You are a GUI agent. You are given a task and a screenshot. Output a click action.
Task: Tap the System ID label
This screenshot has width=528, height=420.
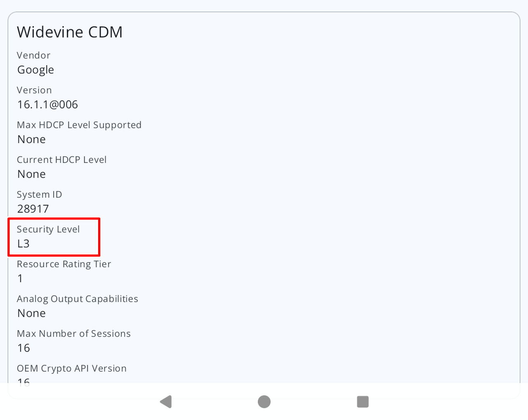coord(39,195)
